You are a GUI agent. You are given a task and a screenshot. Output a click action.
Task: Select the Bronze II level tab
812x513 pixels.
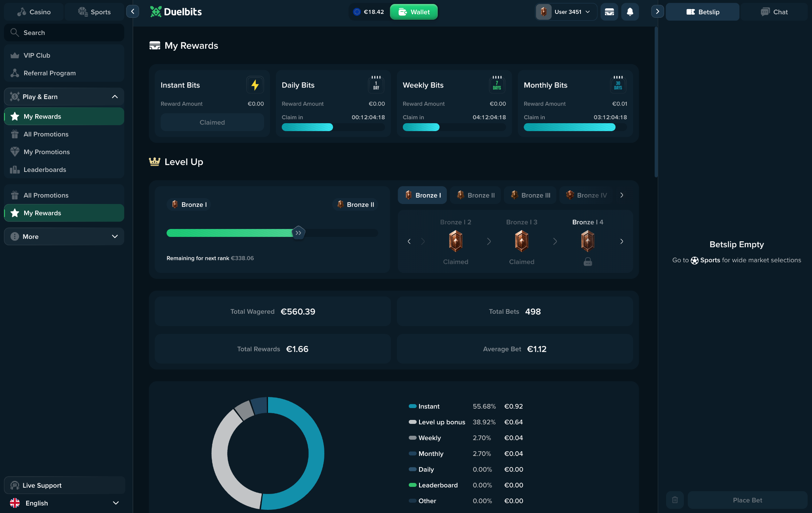(x=475, y=195)
